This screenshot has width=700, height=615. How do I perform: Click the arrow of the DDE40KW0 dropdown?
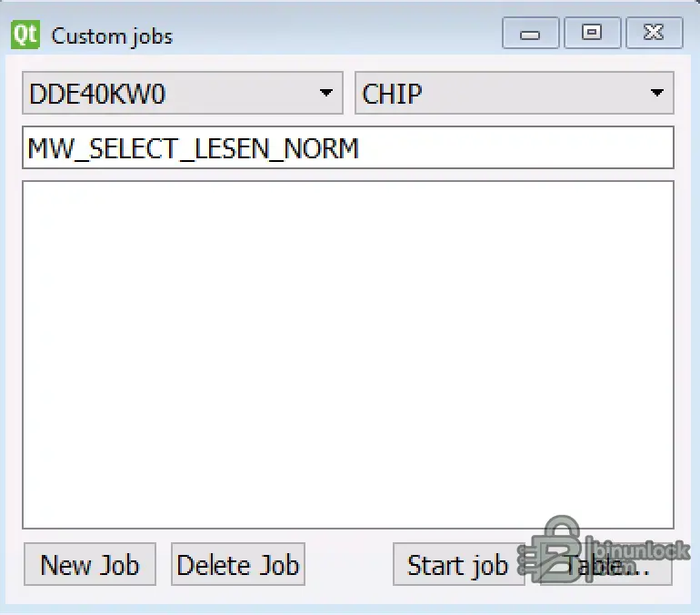pyautogui.click(x=325, y=94)
